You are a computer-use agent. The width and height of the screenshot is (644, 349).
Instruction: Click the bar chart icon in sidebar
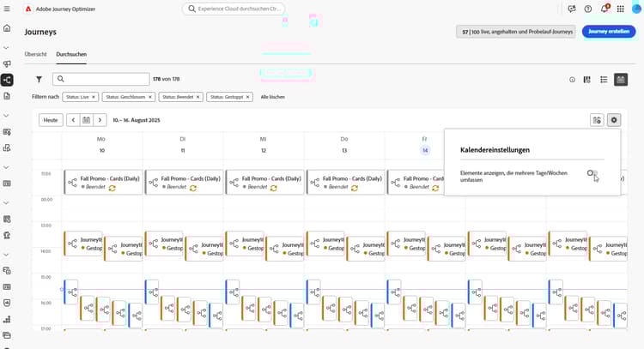pos(7,319)
